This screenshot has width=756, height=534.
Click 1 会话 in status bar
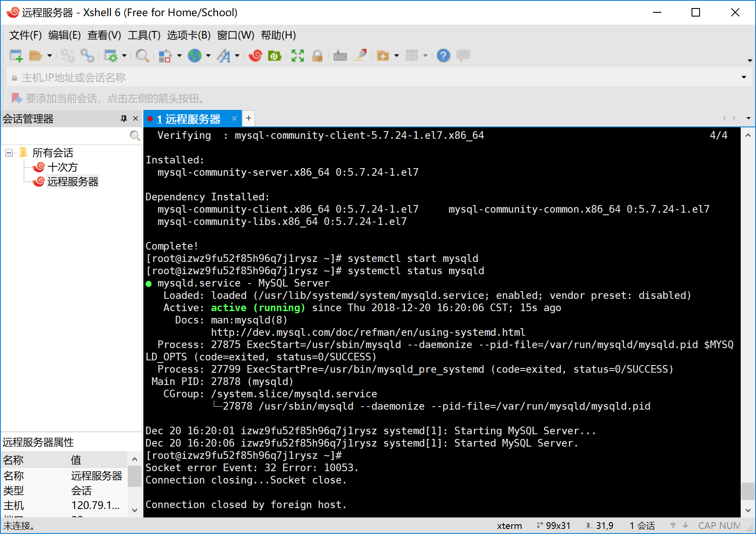[642, 526]
